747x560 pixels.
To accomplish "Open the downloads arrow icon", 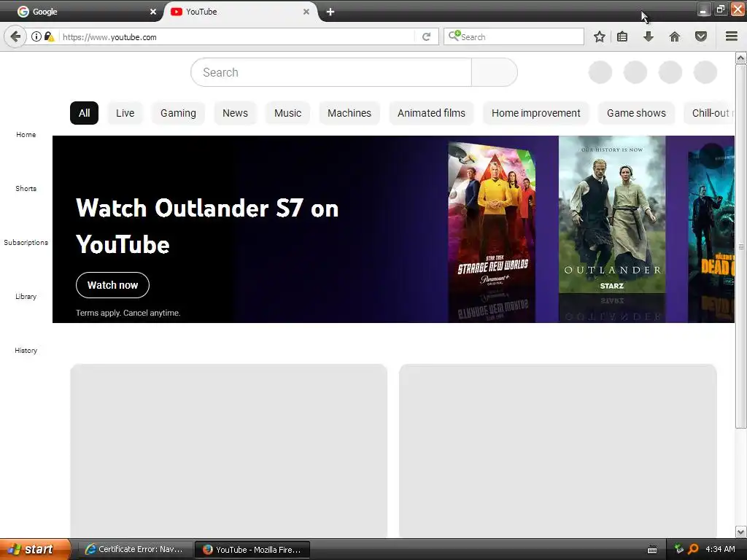I will click(649, 36).
